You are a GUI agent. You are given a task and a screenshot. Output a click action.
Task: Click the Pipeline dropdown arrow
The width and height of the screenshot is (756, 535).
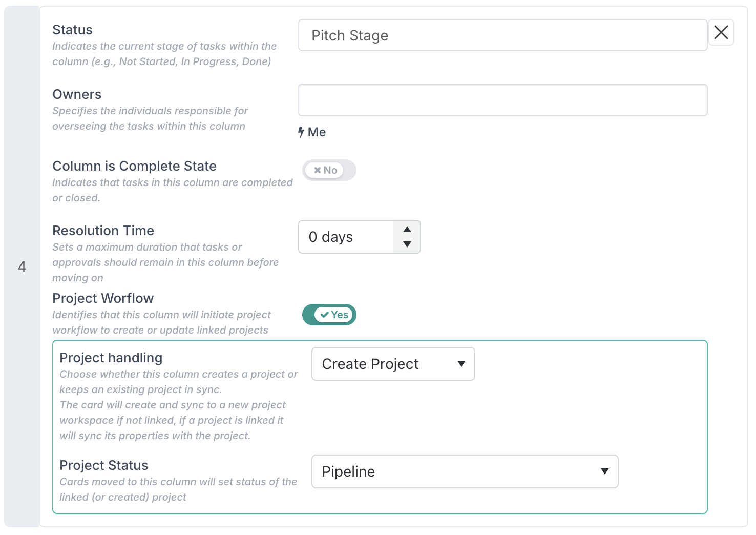pos(604,471)
